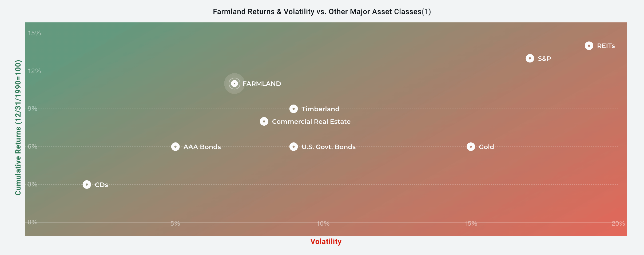The image size is (644, 255).
Task: Click the Cumulative Returns axis title
Action: 18,127
